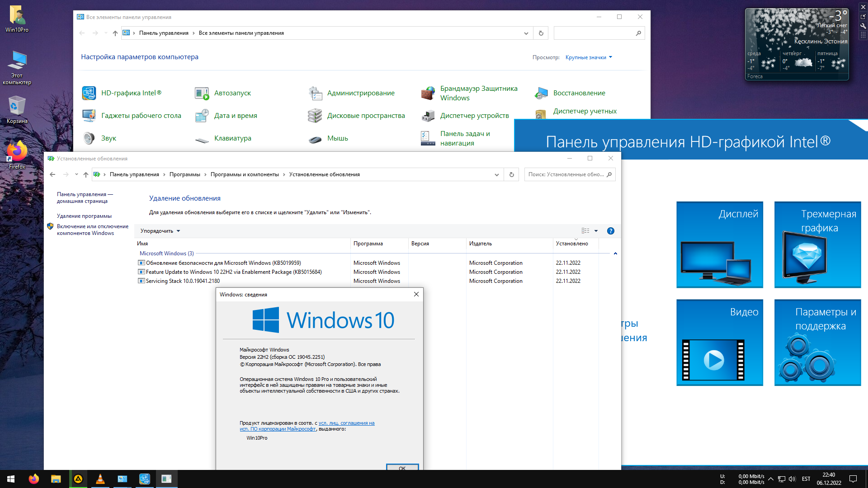This screenshot has width=868, height=488.
Task: Open the Help icon in updates window
Action: 611,231
